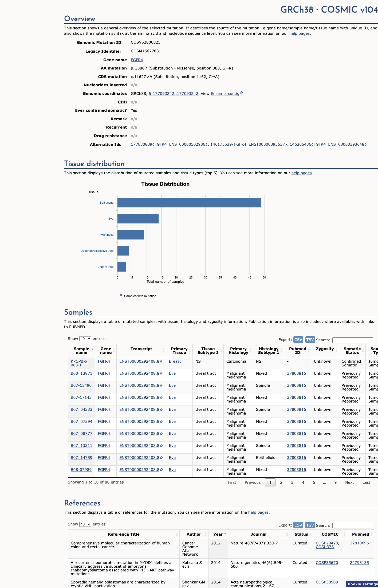Viewport: 378px width, 588px height.
Task: Jump to the Next samples page
Action: [x=349, y=482]
